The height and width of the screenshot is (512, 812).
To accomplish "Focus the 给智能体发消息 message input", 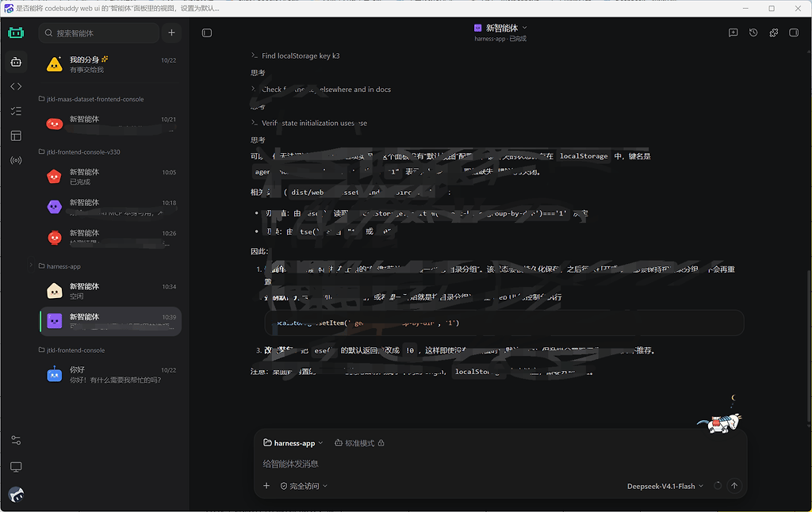I will (x=500, y=464).
